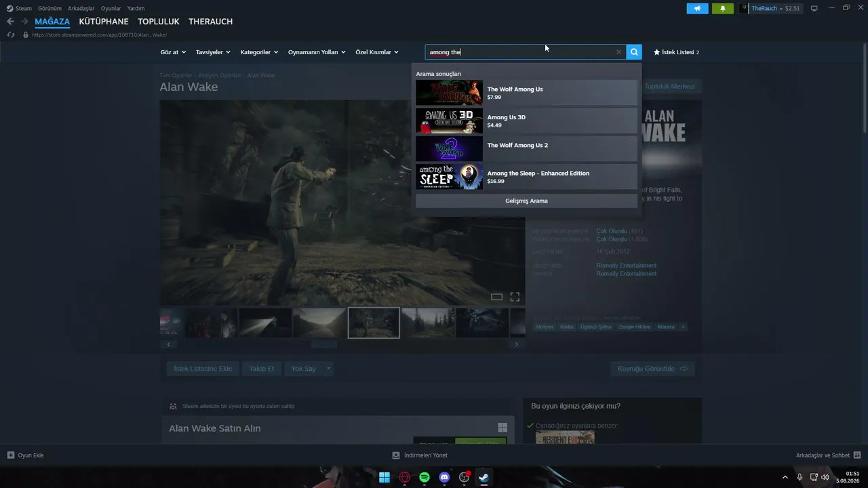Viewport: 868px width, 488px height.
Task: Open the arrow dropdown beside Yok Say
Action: point(328,369)
